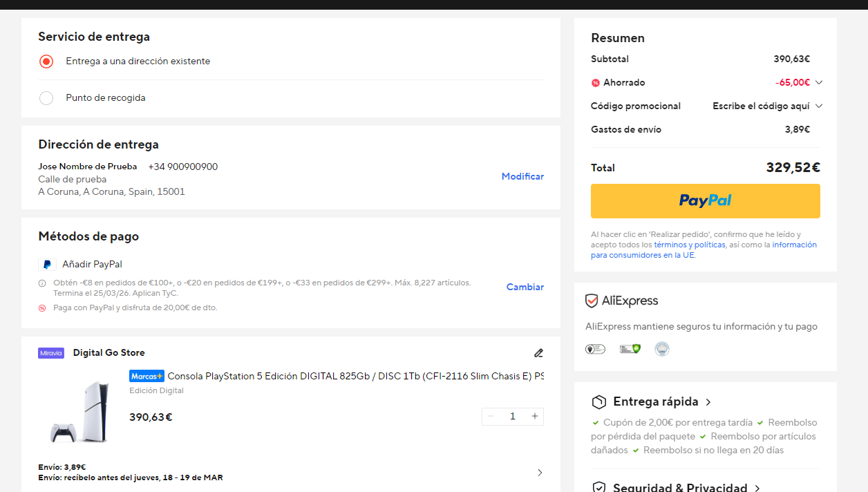Expand shipping options chevron for Envío 3,89€
This screenshot has width=868, height=492.
coord(540,473)
